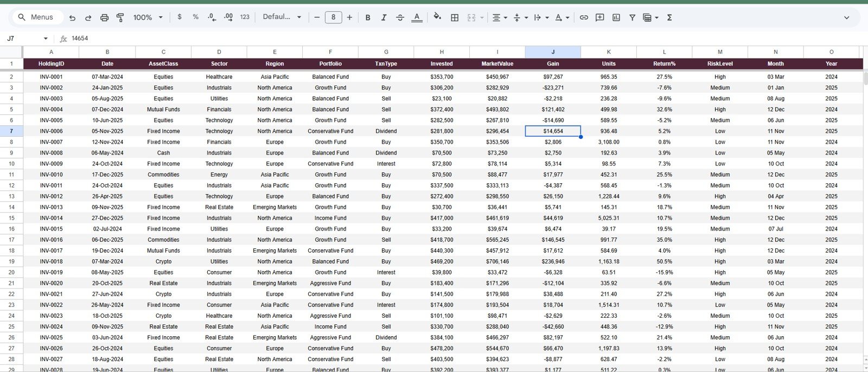Viewport: 868px width, 372px height.
Task: Click the MarketValue header cell
Action: pos(497,63)
